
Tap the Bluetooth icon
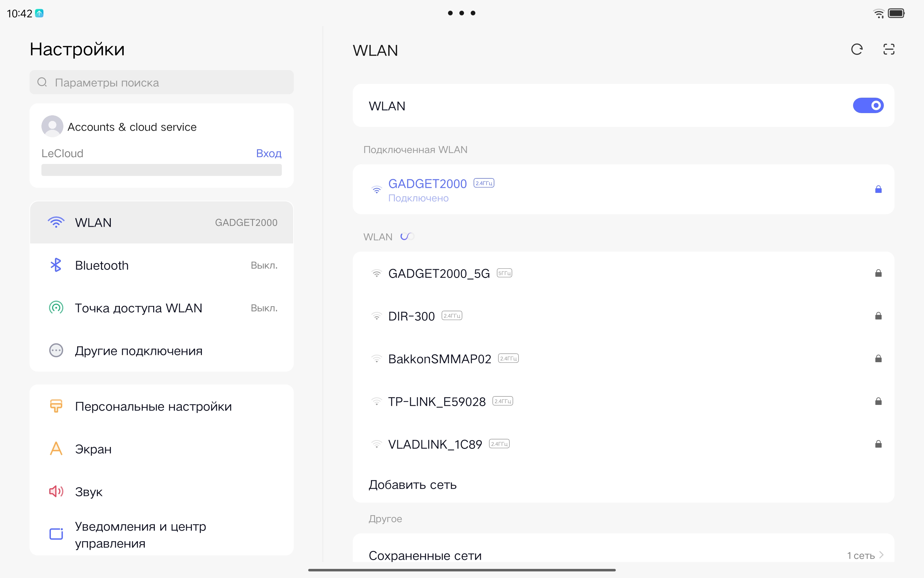point(56,265)
